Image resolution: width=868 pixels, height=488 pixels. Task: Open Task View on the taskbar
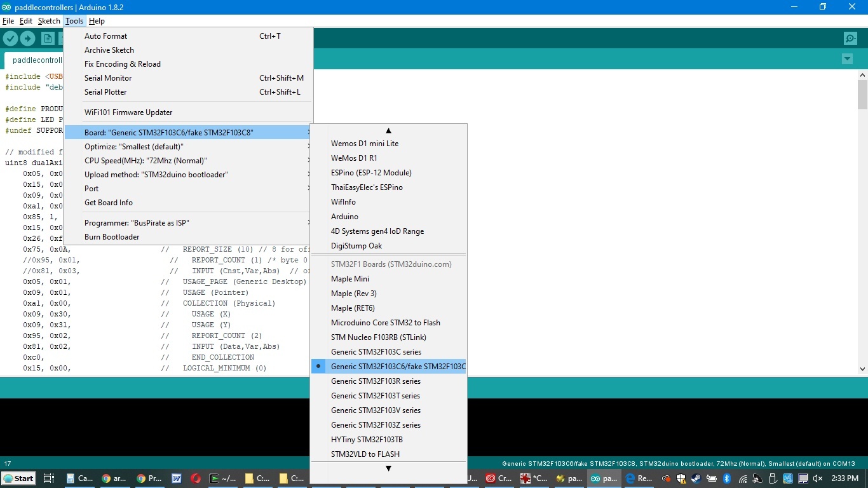coord(49,478)
